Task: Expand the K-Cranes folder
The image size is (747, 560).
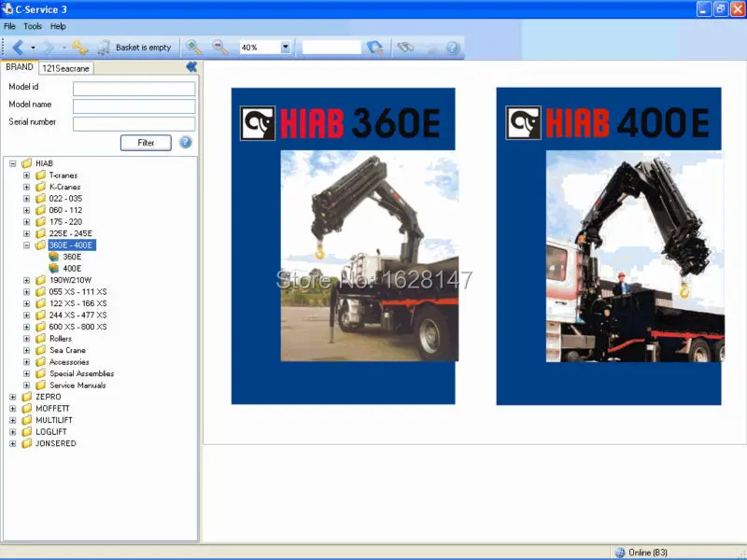Action: [x=27, y=187]
